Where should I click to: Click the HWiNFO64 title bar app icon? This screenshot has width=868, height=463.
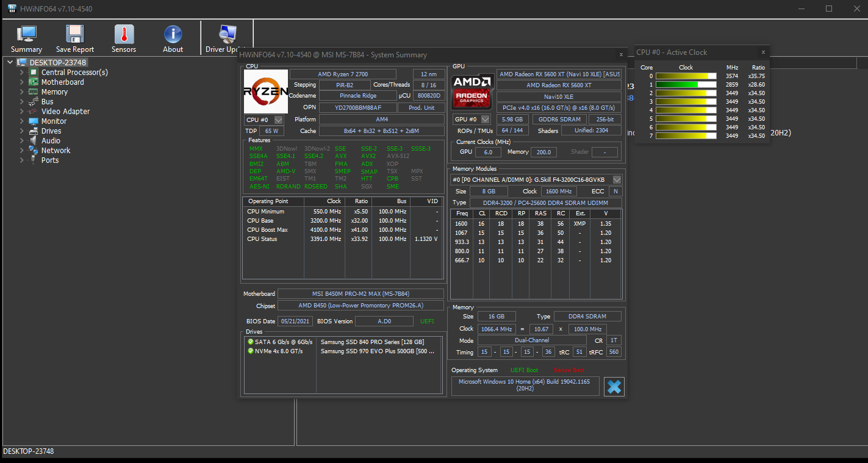12,9
